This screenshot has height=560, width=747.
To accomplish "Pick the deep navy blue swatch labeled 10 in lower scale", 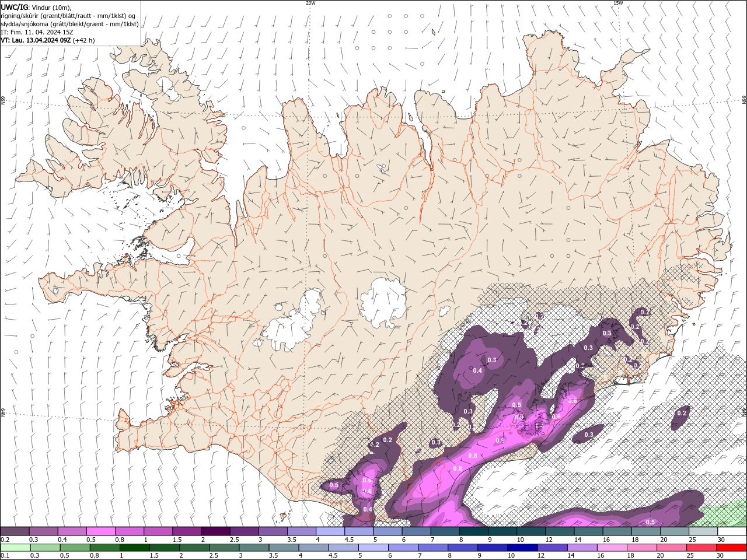I will pos(522,548).
